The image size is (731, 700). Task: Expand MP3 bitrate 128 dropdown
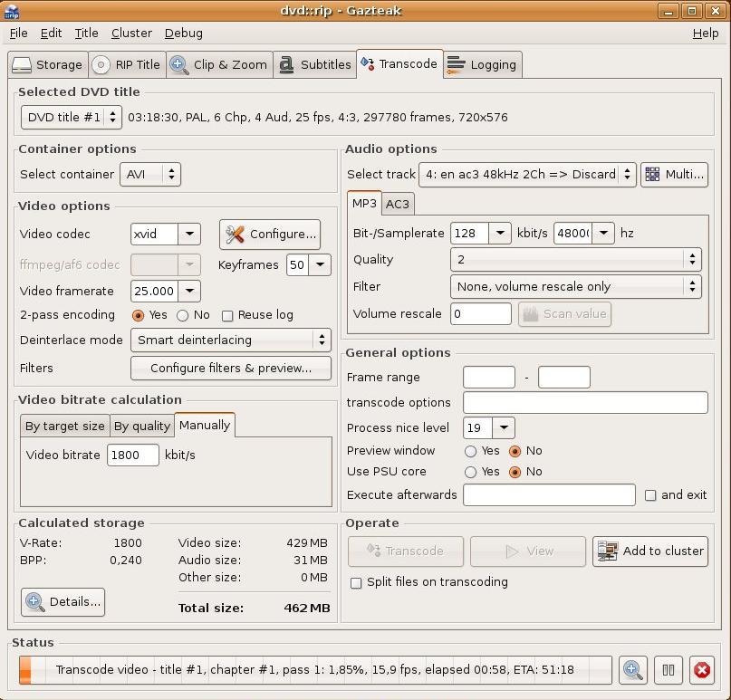(x=500, y=233)
